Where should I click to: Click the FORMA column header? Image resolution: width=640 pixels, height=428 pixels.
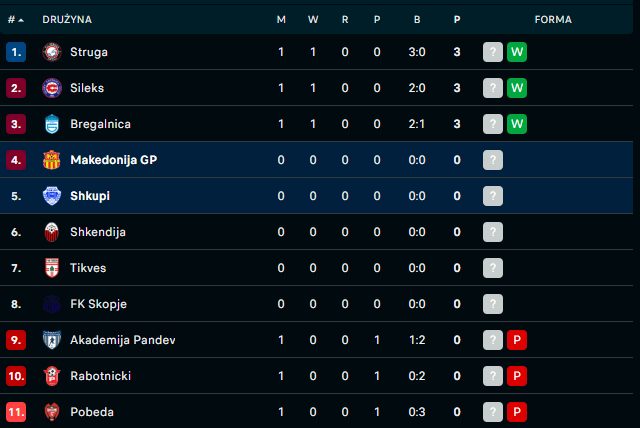pyautogui.click(x=553, y=20)
